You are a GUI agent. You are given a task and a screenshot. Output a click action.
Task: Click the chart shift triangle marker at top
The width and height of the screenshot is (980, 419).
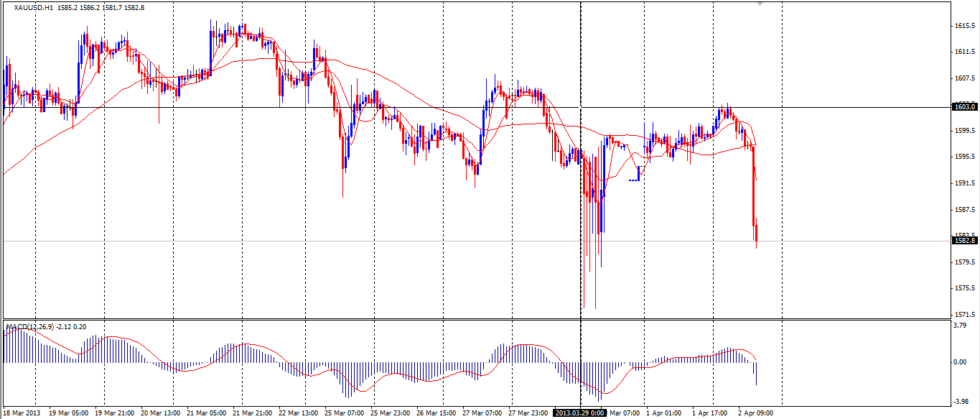tap(760, 4)
